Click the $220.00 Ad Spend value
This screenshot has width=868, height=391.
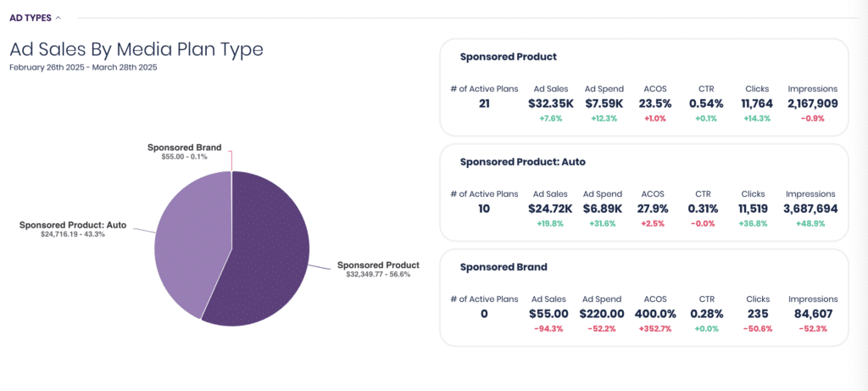point(602,314)
